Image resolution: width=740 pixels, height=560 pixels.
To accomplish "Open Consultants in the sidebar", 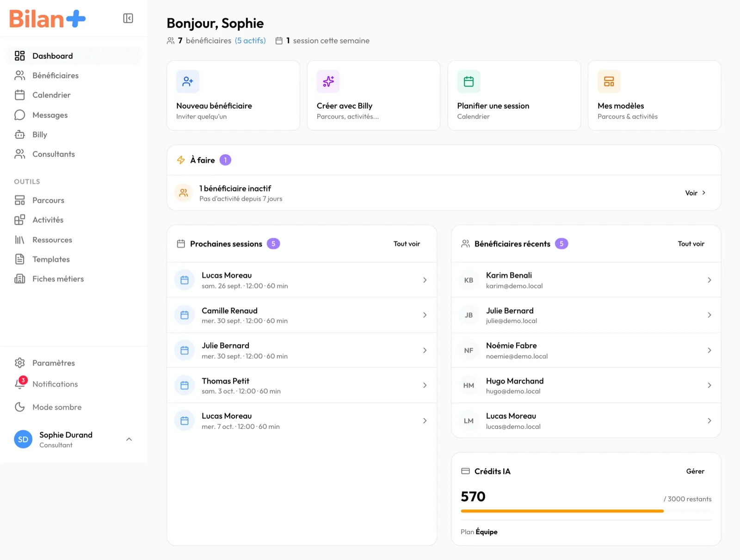I will (x=74, y=154).
